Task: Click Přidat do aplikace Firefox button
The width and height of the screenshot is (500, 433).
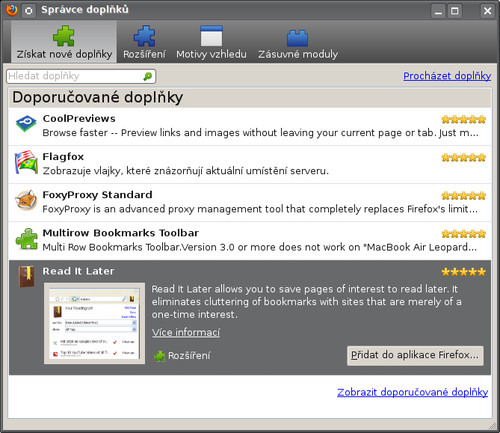Action: 415,355
